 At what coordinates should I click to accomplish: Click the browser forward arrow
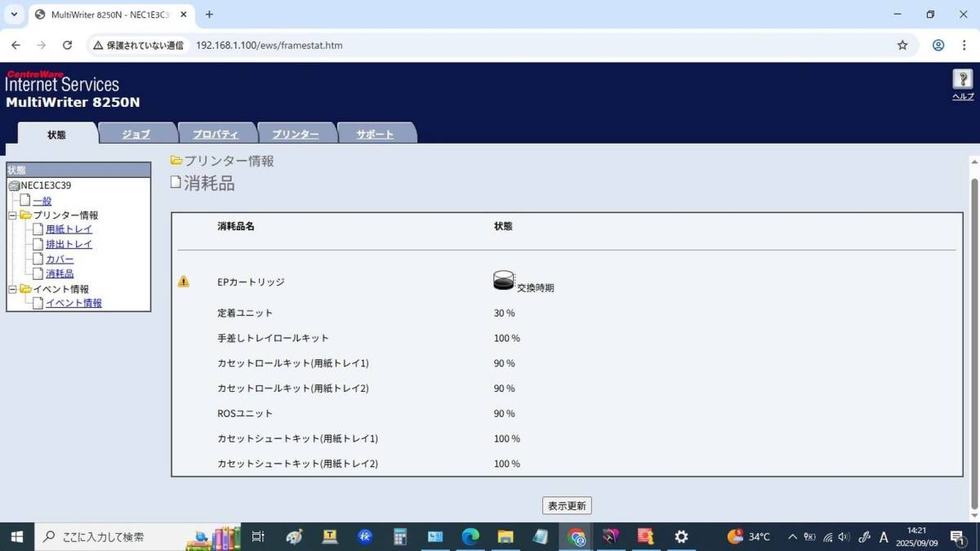42,45
